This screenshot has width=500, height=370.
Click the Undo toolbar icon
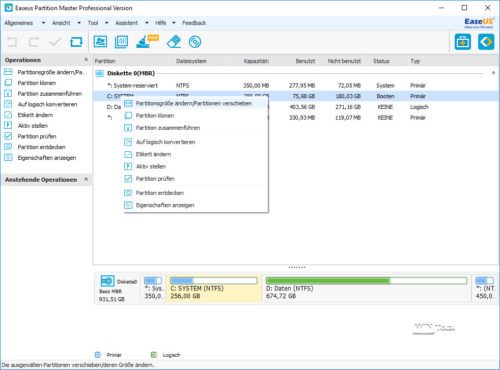(12, 42)
